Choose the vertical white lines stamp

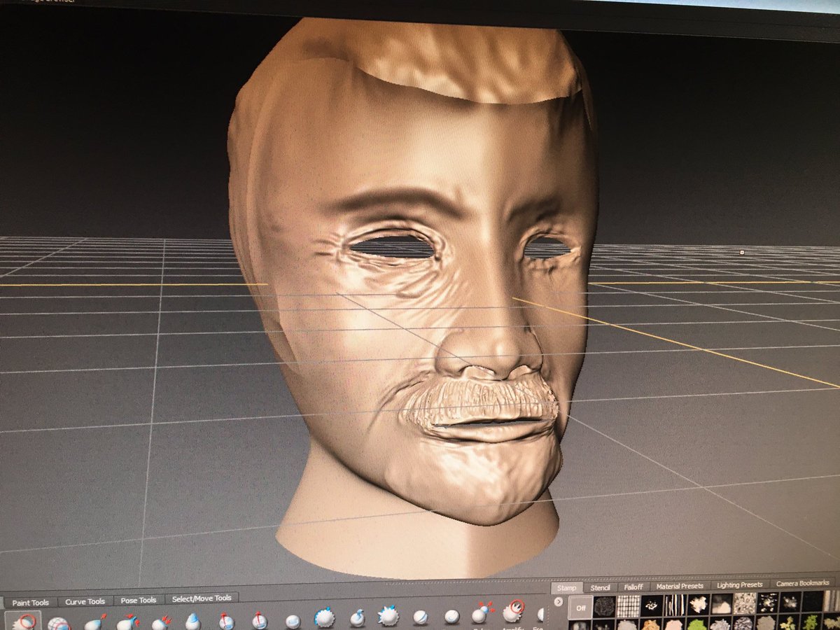[x=675, y=605]
